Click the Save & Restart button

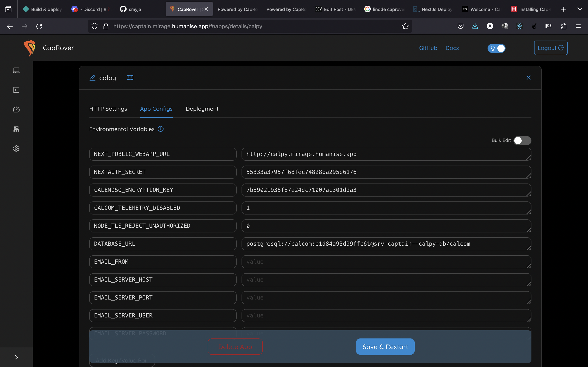click(385, 347)
